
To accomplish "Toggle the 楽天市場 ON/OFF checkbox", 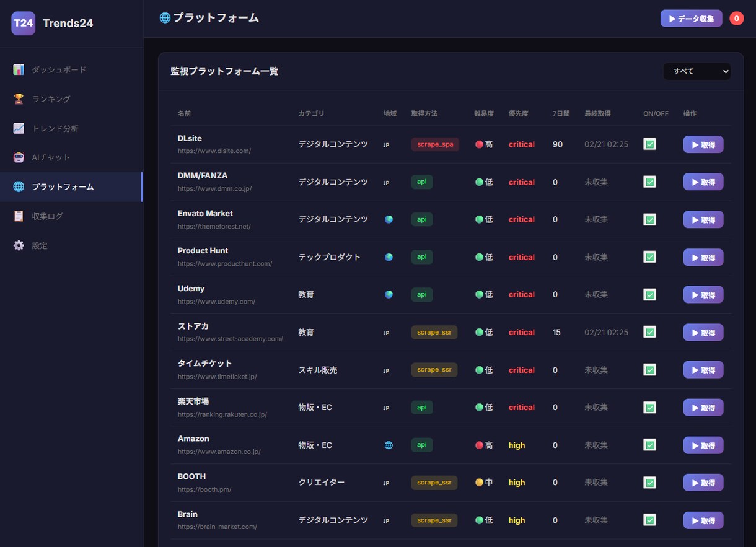I will [x=649, y=408].
